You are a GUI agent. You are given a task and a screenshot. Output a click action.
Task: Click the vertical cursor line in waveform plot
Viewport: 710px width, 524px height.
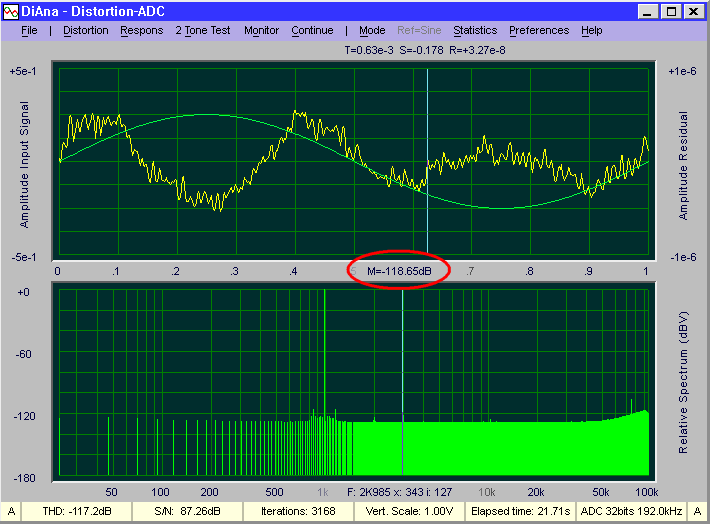pos(427,161)
